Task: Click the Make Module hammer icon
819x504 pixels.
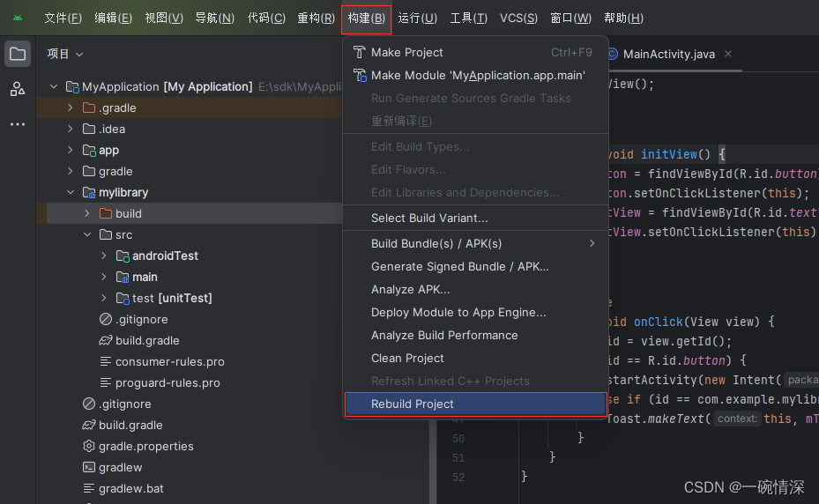Action: tap(360, 75)
